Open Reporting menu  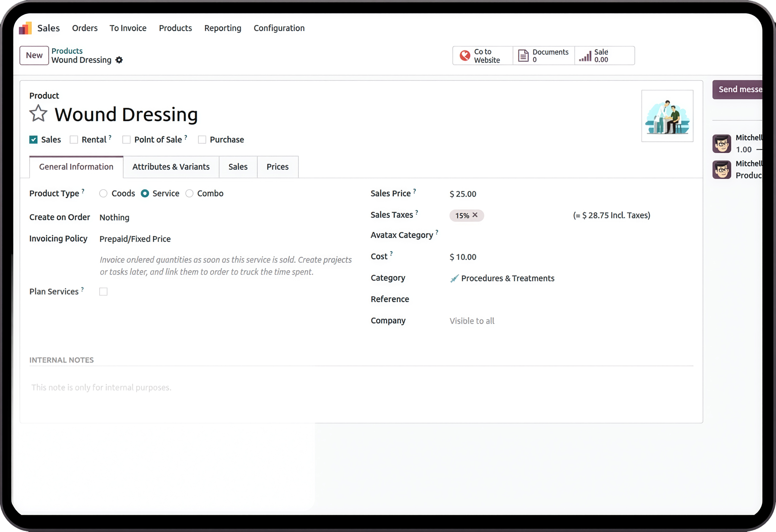click(223, 28)
